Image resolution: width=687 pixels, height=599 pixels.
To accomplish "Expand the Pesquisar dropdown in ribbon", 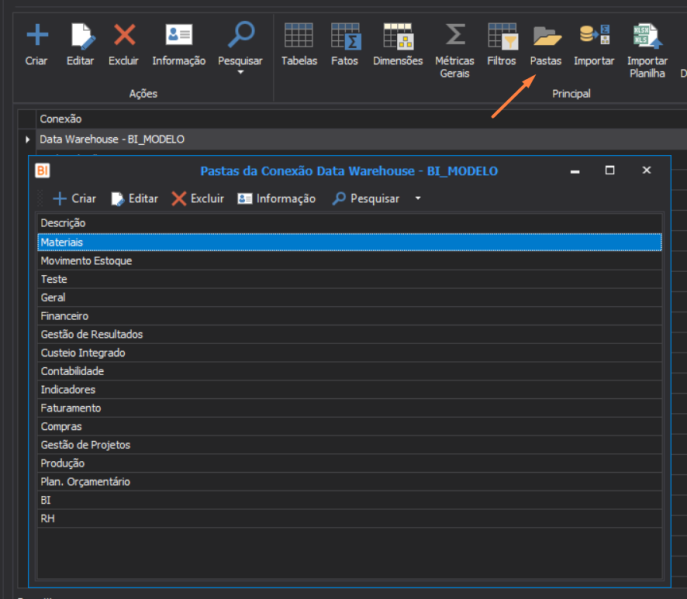I will (240, 72).
